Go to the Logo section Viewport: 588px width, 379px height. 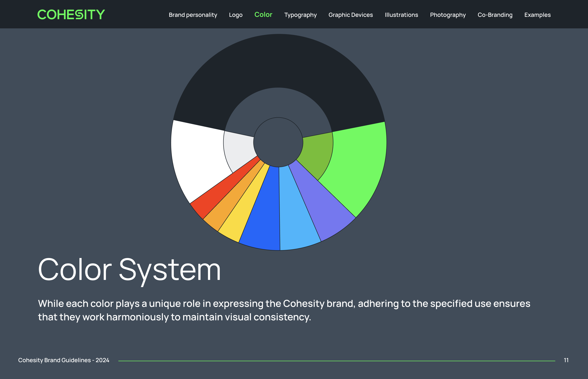pos(236,15)
